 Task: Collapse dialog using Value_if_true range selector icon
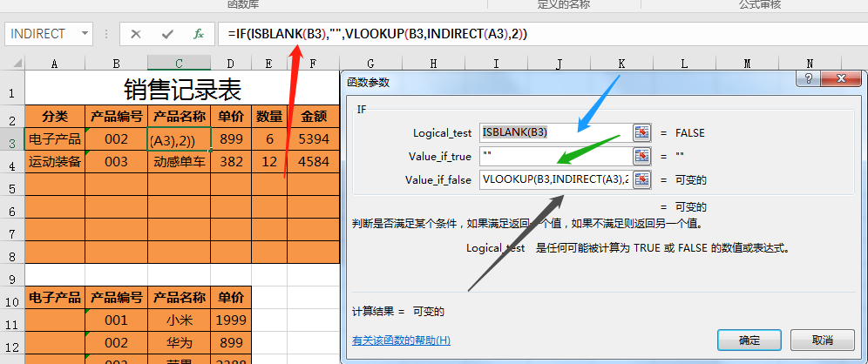pos(641,156)
